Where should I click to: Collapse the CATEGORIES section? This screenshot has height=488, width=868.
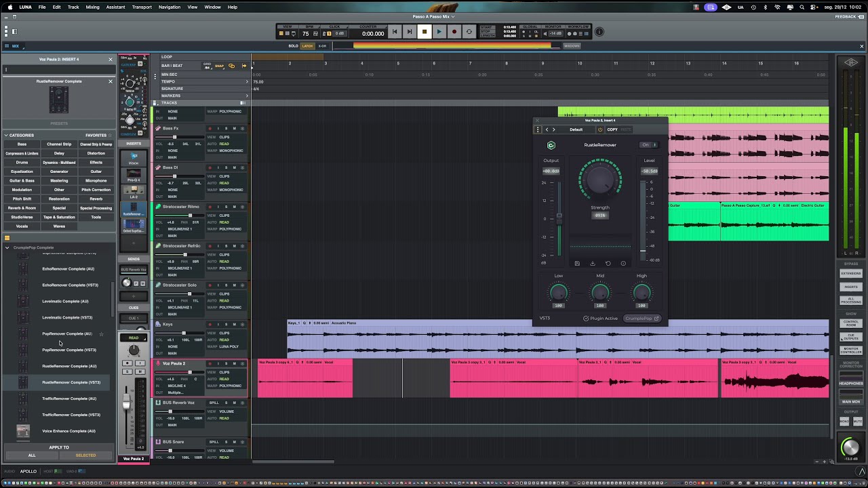7,135
